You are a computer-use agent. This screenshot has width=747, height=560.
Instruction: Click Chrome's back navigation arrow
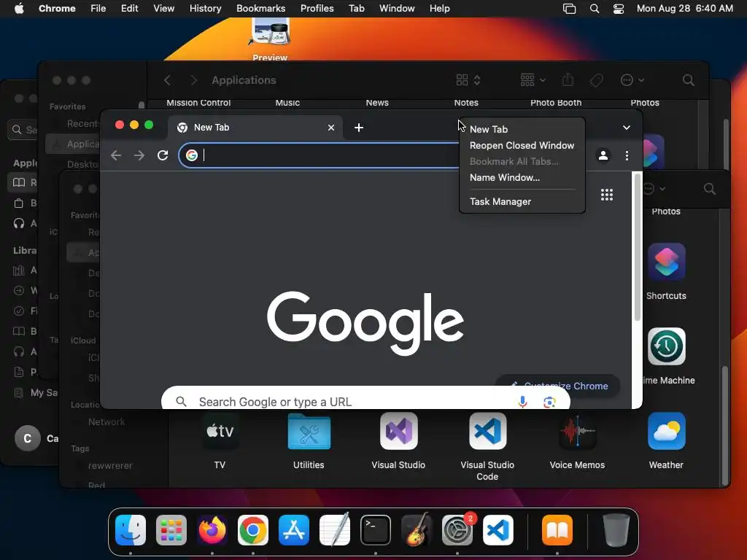pyautogui.click(x=116, y=155)
